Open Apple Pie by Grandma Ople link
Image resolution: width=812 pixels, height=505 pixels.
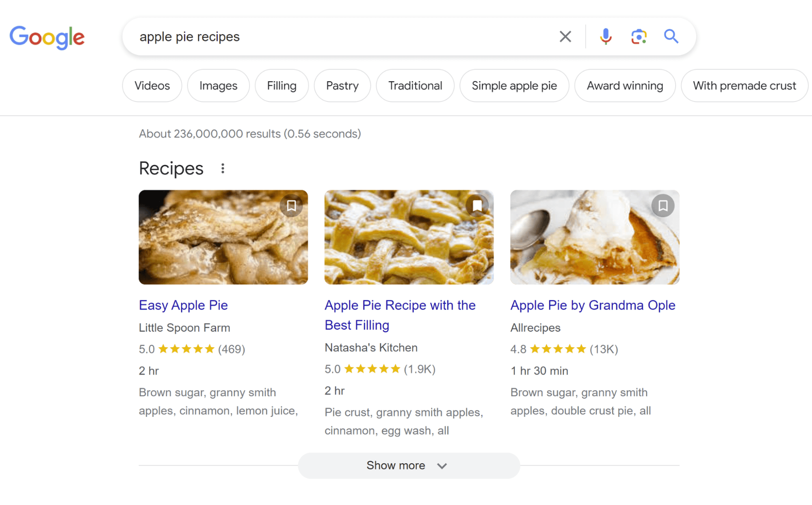pos(593,305)
